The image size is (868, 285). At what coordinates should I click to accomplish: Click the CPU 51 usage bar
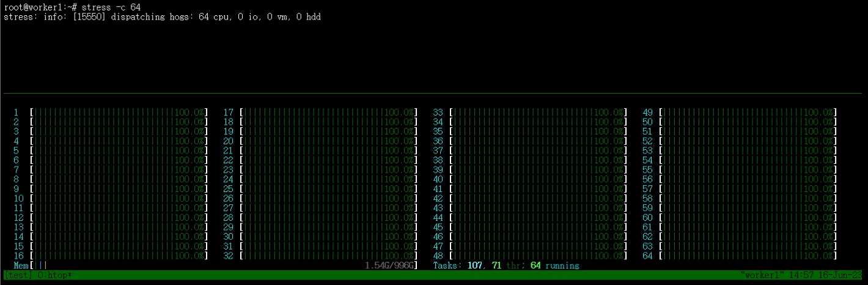click(748, 131)
